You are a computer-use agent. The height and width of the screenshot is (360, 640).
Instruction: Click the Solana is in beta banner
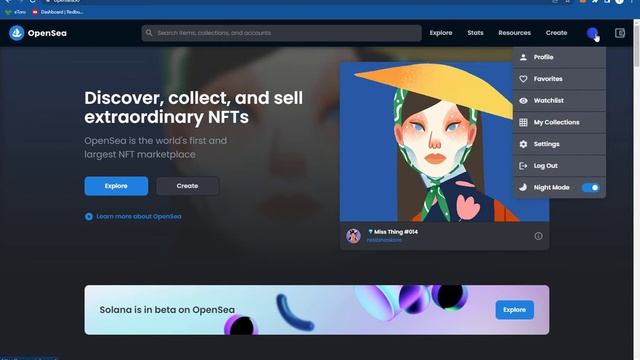(317, 310)
